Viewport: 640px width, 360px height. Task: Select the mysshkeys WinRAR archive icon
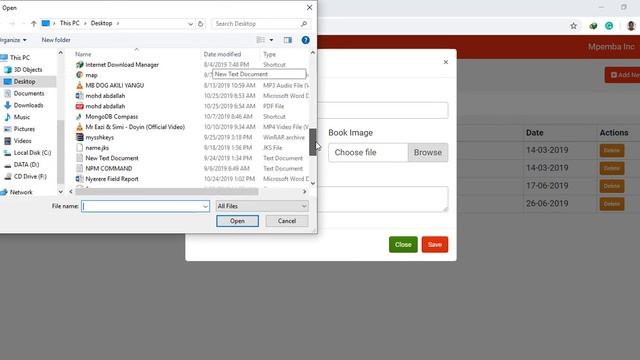80,137
